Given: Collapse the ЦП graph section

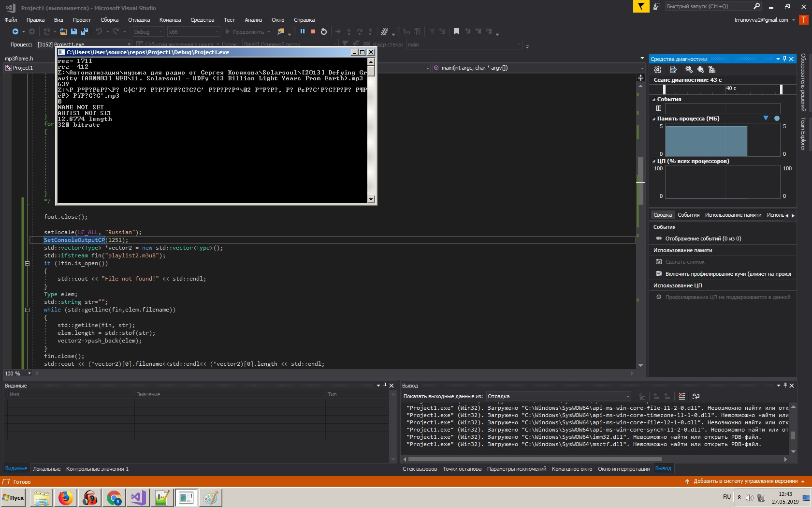Looking at the screenshot, I should coord(654,161).
